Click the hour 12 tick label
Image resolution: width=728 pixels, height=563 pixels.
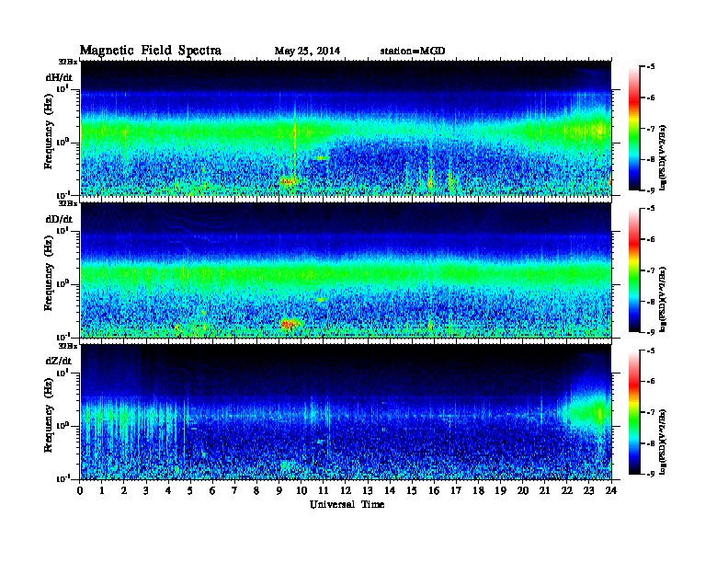346,490
